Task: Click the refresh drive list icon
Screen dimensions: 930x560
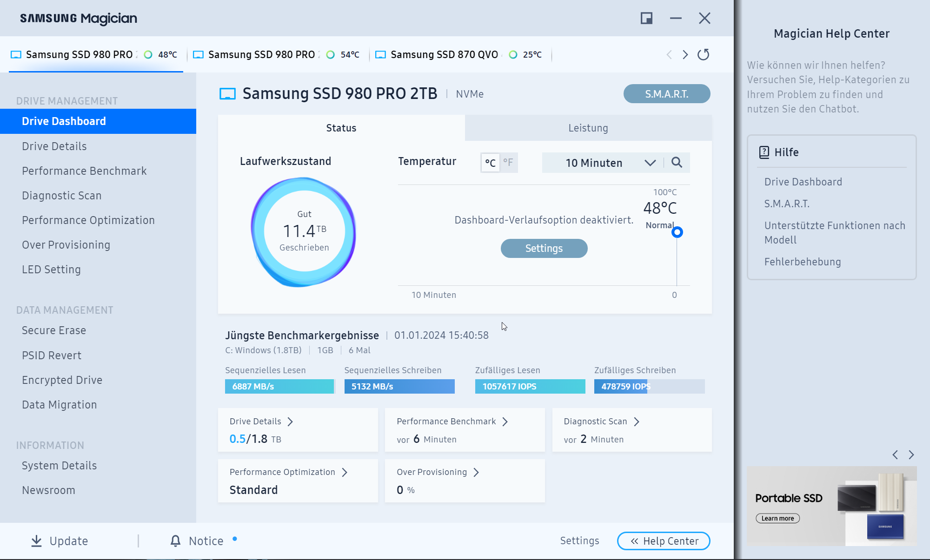Action: tap(703, 55)
